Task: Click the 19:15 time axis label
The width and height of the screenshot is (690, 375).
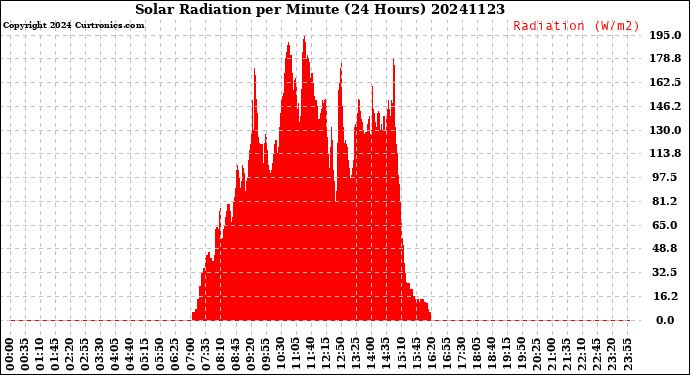Action: [x=506, y=355]
